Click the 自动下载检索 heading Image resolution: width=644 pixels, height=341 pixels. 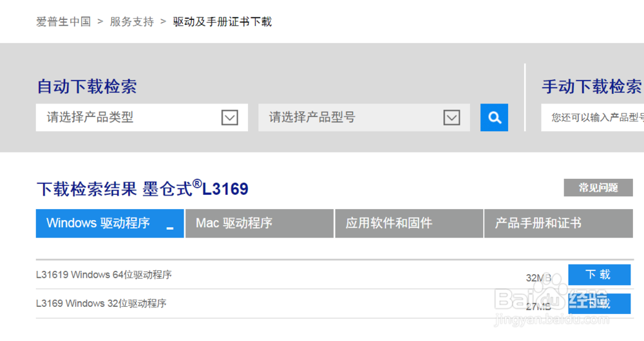click(x=87, y=87)
